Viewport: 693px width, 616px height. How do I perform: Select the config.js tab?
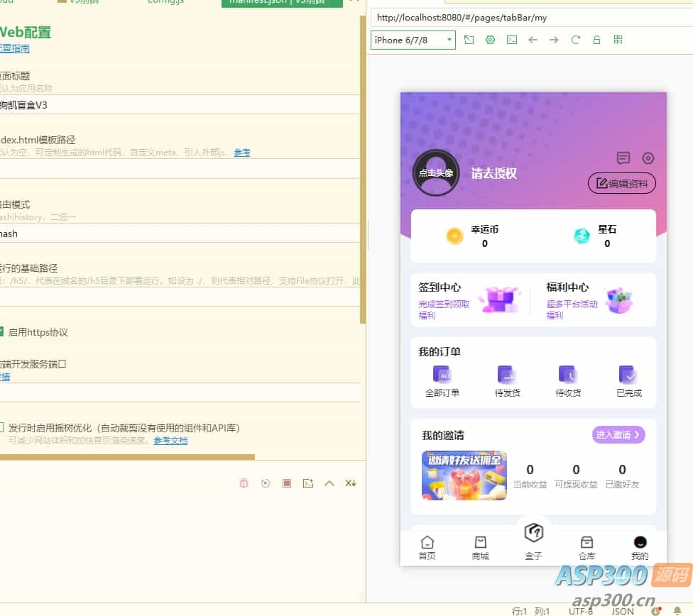tap(165, 2)
